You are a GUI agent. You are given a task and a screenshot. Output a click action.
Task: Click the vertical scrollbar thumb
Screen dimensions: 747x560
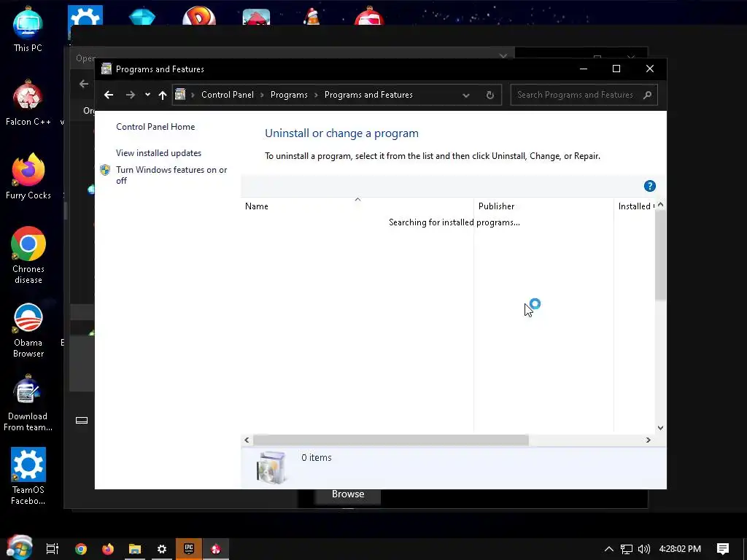660,254
